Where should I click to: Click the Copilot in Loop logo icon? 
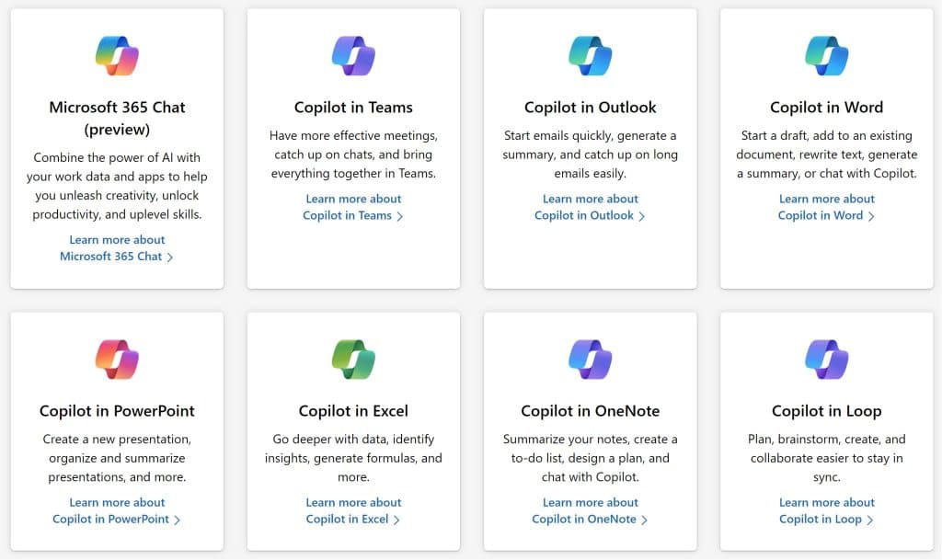(x=827, y=360)
